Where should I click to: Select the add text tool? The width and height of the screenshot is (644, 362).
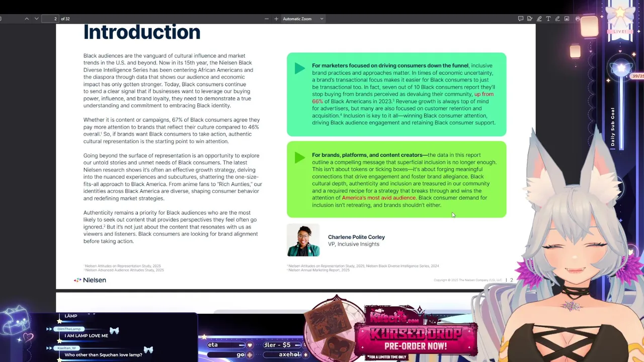point(548,19)
